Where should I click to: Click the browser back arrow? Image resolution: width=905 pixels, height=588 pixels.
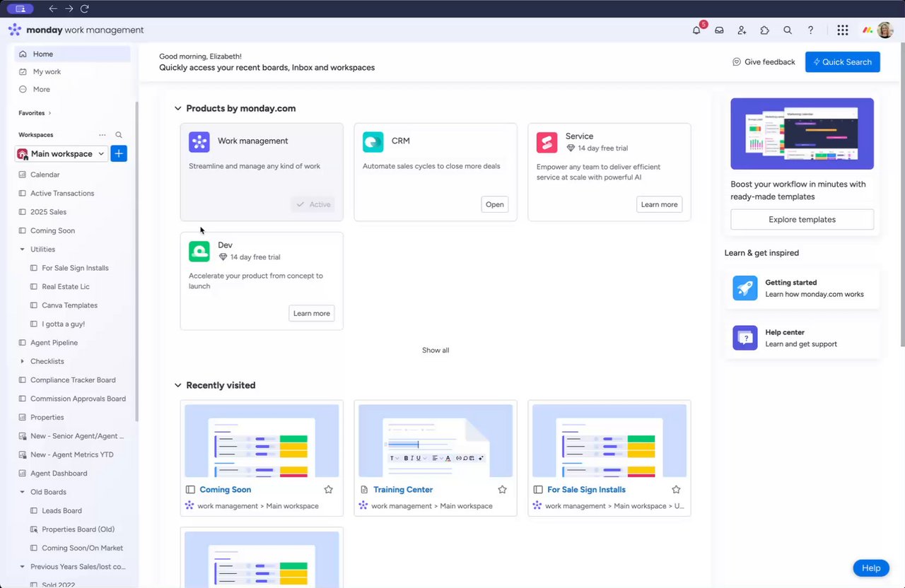pyautogui.click(x=53, y=8)
